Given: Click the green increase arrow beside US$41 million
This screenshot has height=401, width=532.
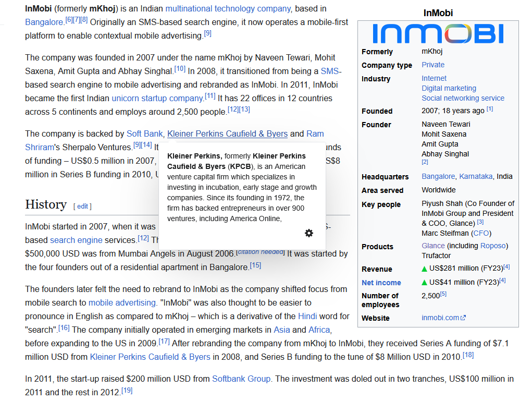Looking at the screenshot, I should [424, 283].
